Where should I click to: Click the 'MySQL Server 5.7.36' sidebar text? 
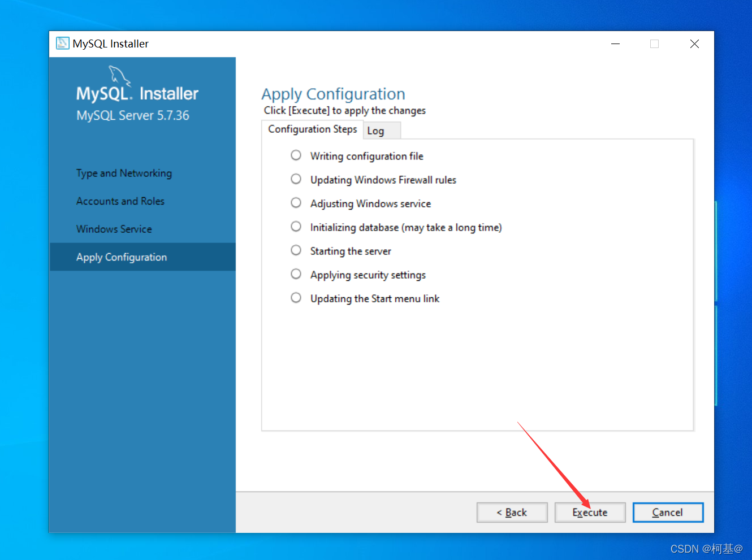[133, 116]
